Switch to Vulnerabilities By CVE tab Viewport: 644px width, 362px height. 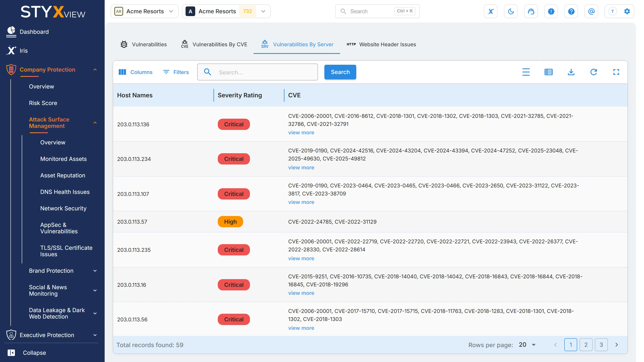214,44
